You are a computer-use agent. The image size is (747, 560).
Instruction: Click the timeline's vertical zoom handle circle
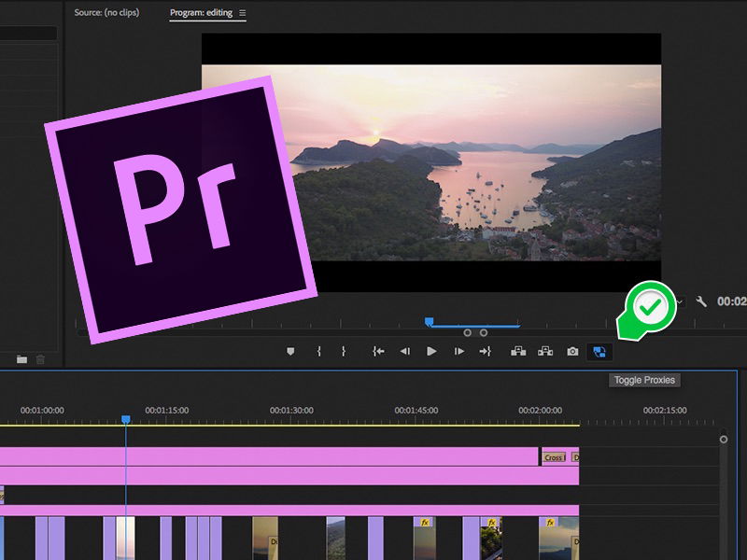click(723, 440)
